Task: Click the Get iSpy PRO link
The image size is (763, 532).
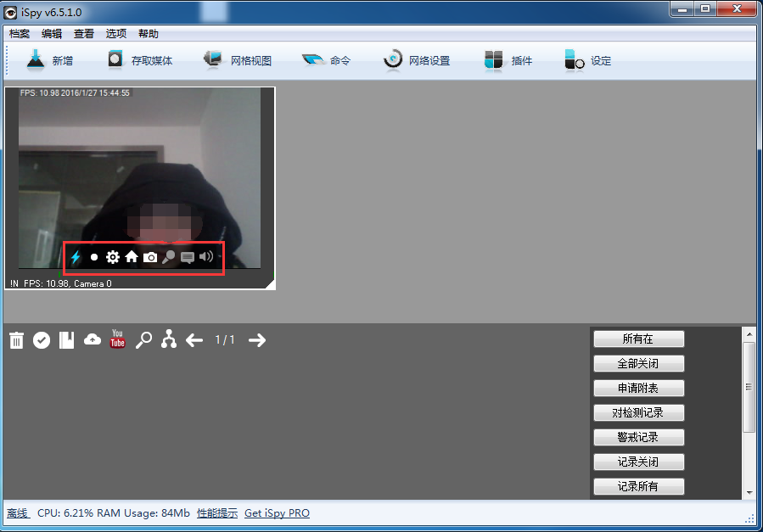Action: [x=277, y=513]
